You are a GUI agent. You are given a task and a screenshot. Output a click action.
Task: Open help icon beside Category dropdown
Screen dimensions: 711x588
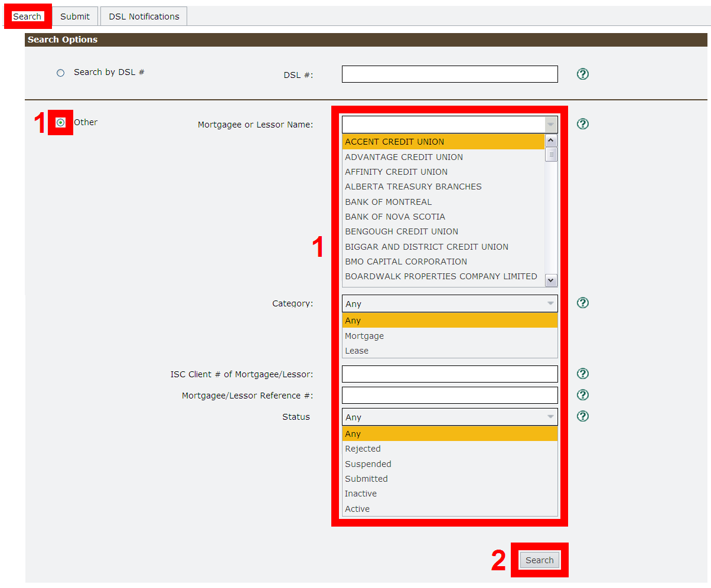pyautogui.click(x=583, y=303)
